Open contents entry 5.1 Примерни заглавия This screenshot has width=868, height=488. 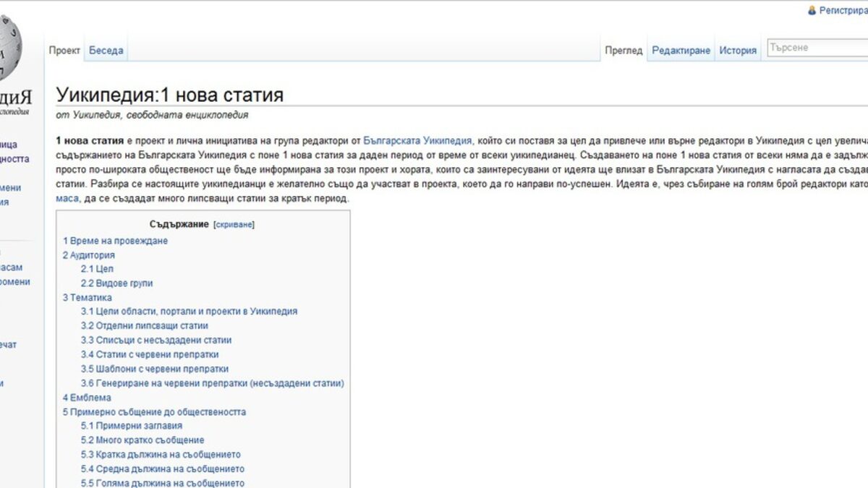(x=132, y=426)
